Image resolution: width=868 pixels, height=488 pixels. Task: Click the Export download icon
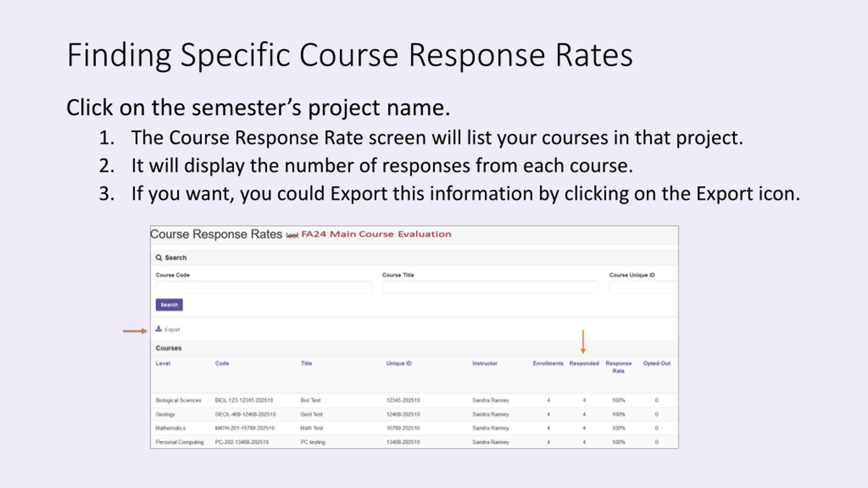pyautogui.click(x=158, y=329)
